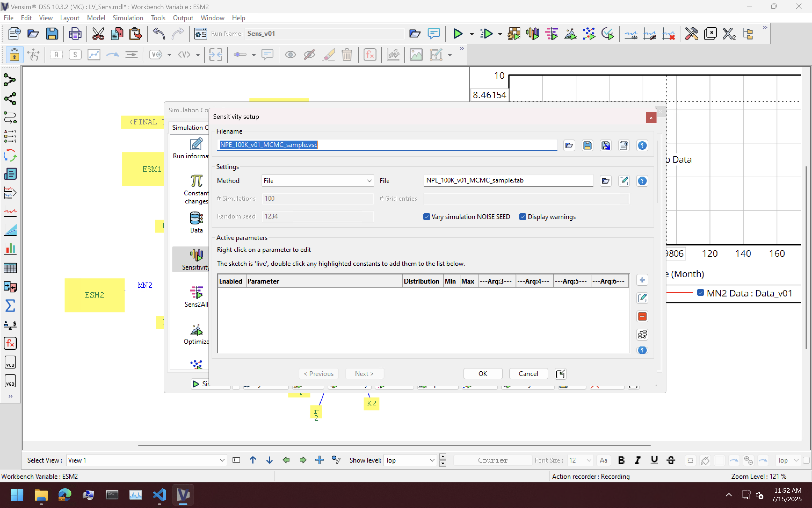812x508 pixels.
Task: Toggle Underline text formatting
Action: 654,460
